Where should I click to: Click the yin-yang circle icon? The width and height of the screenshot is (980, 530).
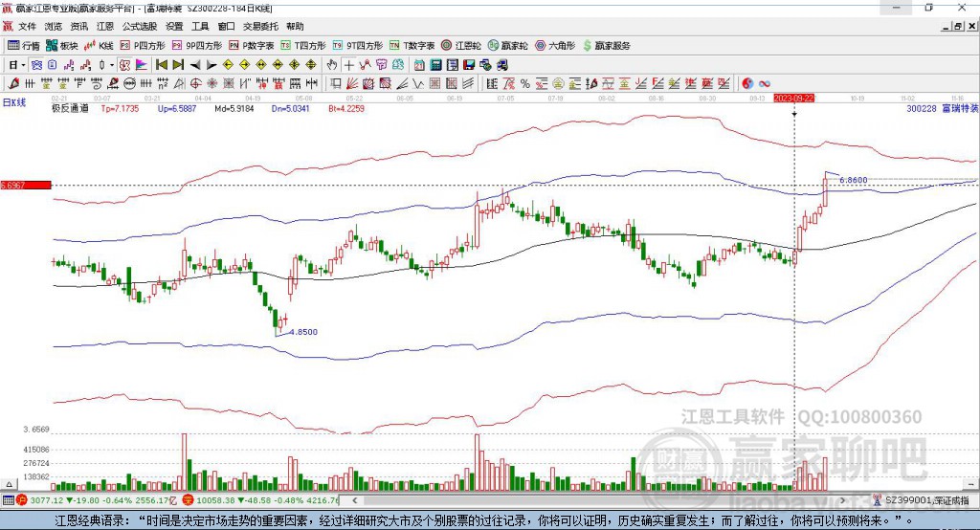747,84
